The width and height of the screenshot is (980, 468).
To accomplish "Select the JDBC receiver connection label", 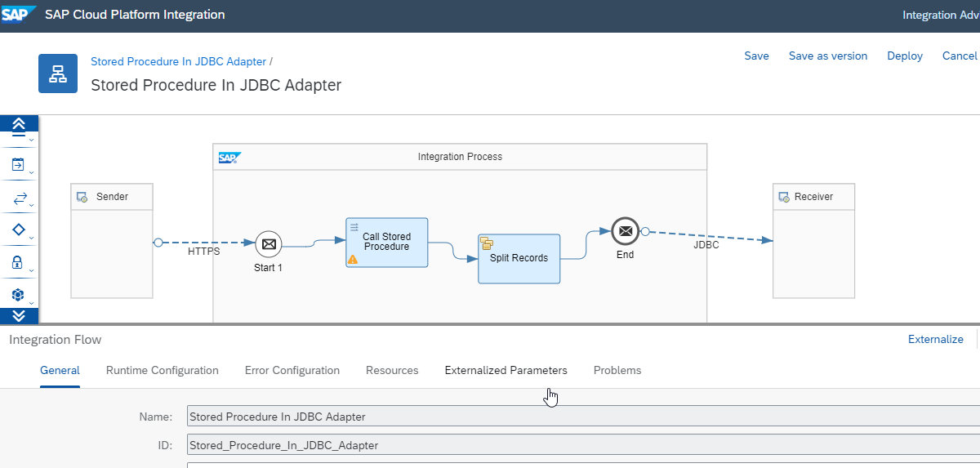I will pyautogui.click(x=706, y=244).
